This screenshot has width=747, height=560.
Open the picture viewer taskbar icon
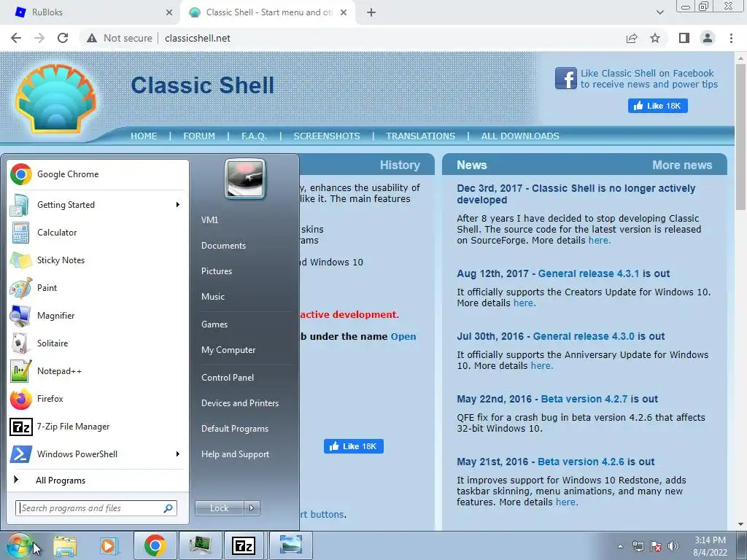[x=290, y=545]
